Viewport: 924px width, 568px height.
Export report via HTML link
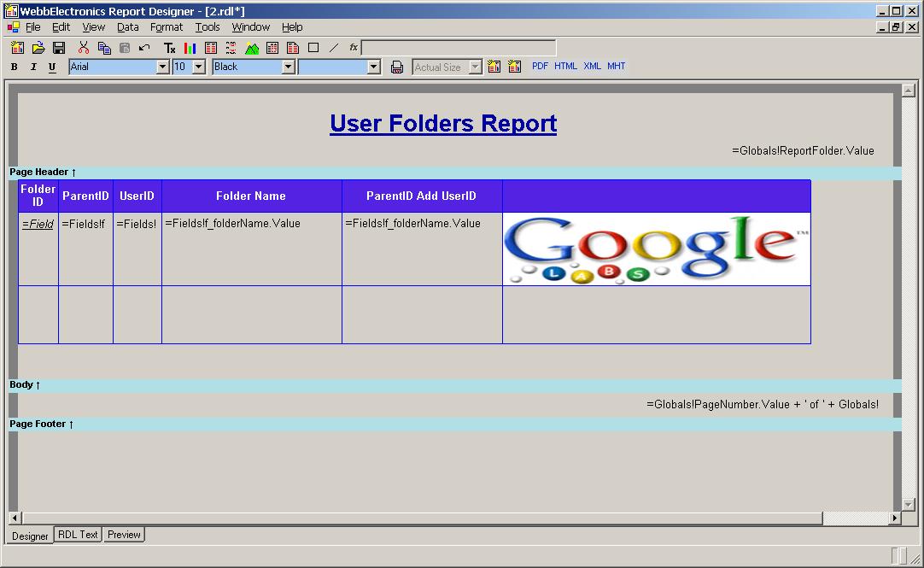(x=565, y=66)
